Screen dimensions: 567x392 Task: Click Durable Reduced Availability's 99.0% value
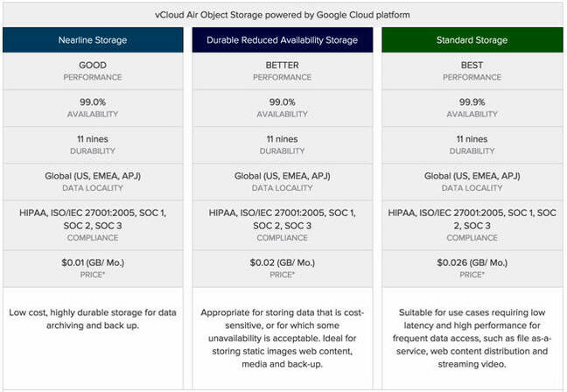coord(283,102)
